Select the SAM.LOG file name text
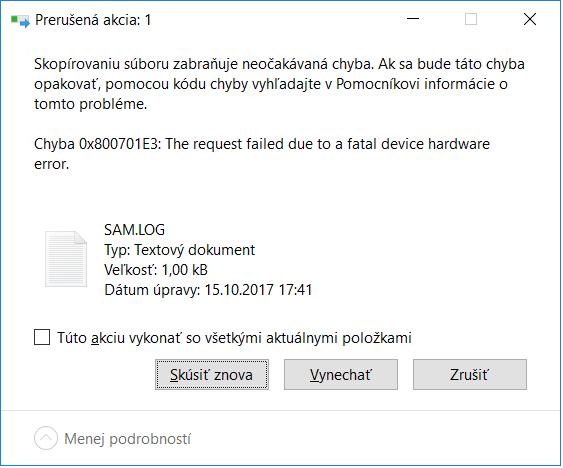563x468 pixels. coord(134,230)
